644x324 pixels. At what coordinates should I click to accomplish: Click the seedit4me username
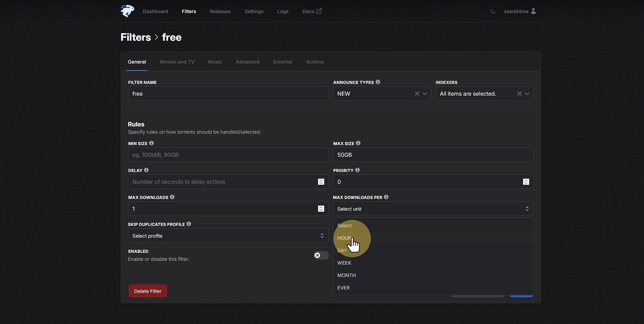pyautogui.click(x=516, y=11)
